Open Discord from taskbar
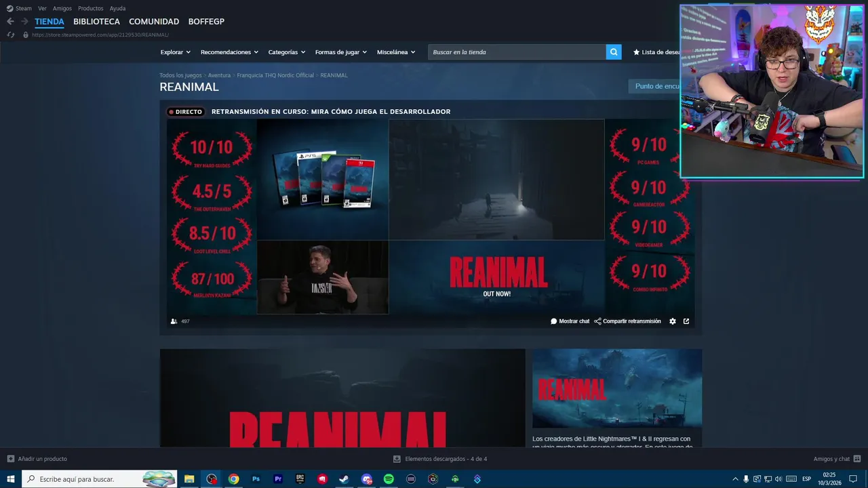Screen dimensions: 868x488 click(366, 479)
